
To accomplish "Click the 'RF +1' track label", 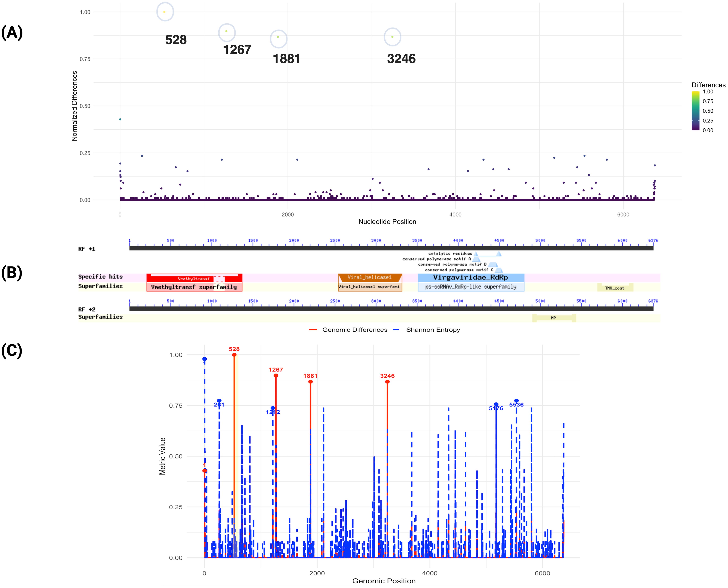I will [87, 249].
